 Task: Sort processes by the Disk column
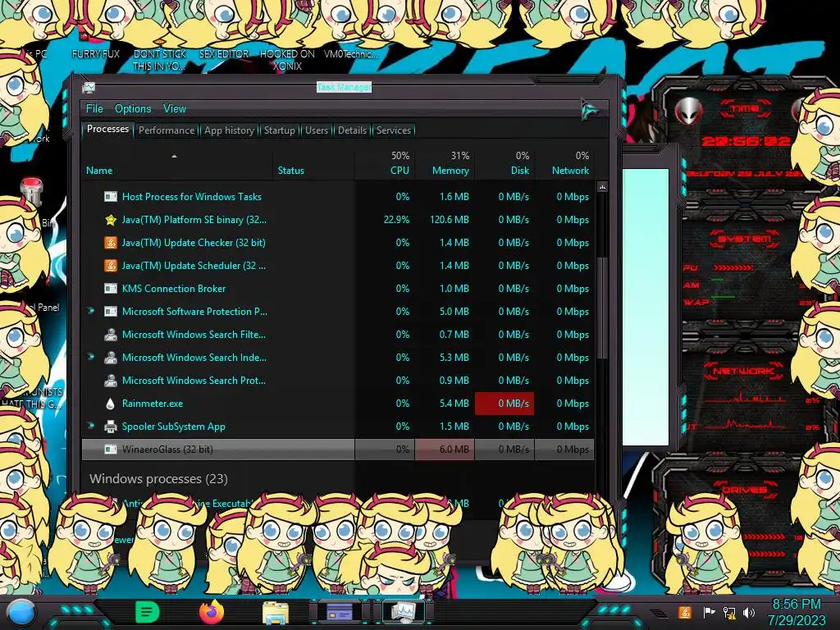point(505,163)
